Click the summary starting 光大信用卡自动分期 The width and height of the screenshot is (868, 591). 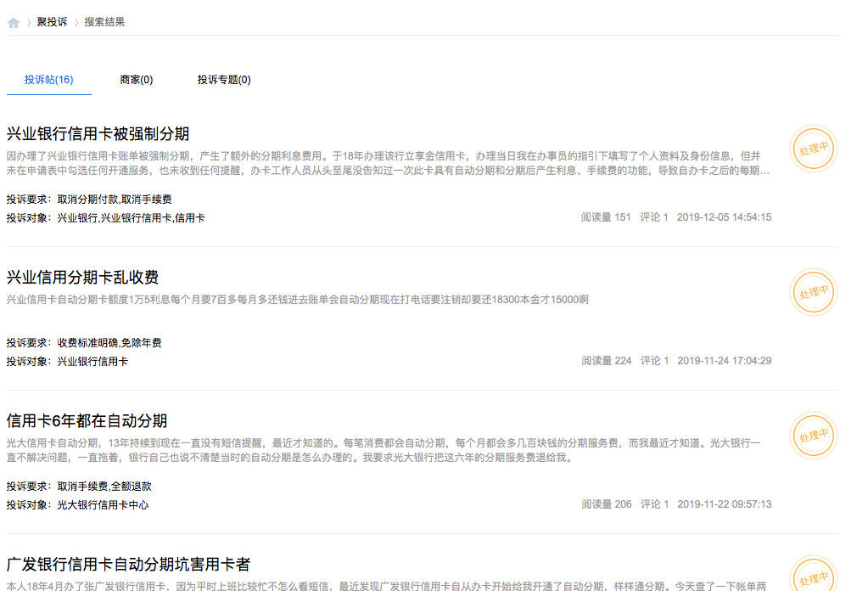[x=384, y=450]
